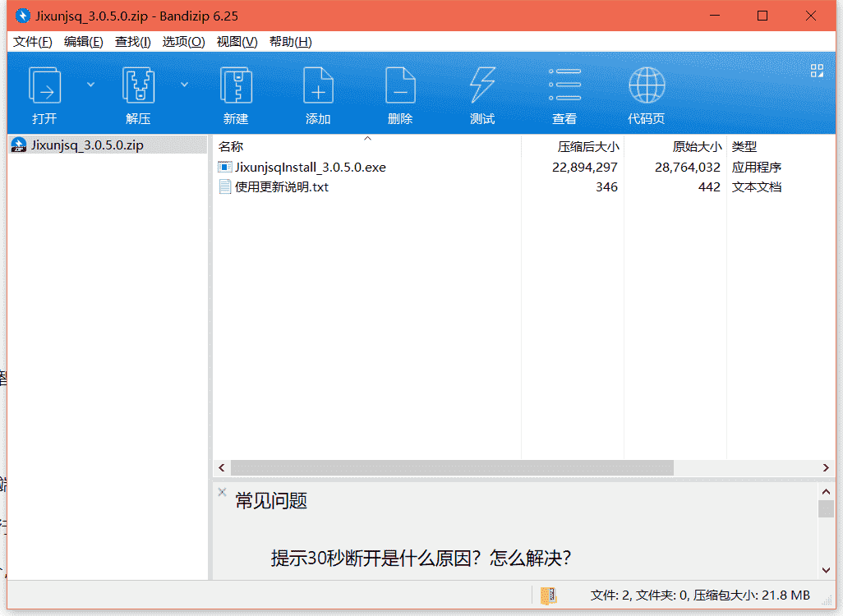Click the Open (打开) toolbar icon
Screen dimensions: 843x616
(x=44, y=85)
